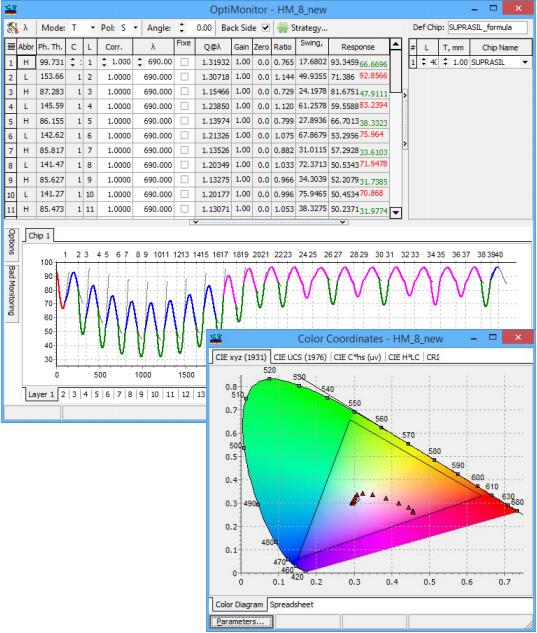The height and width of the screenshot is (633, 537).
Task: Click the 38.3275 swing value
Action: [x=312, y=209]
